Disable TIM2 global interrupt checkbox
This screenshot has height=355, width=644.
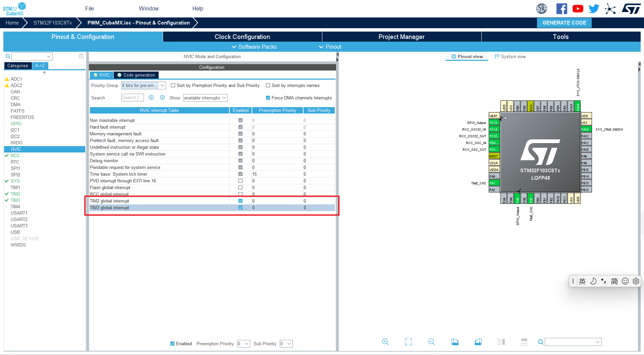click(240, 201)
